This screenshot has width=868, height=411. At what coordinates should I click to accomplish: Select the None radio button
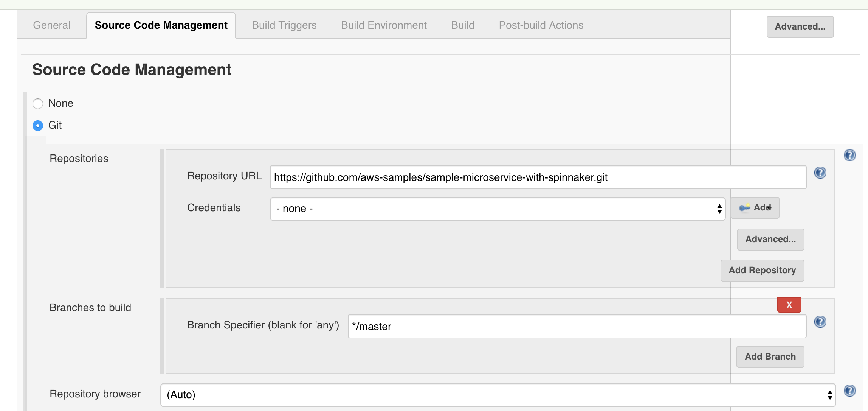(x=38, y=103)
